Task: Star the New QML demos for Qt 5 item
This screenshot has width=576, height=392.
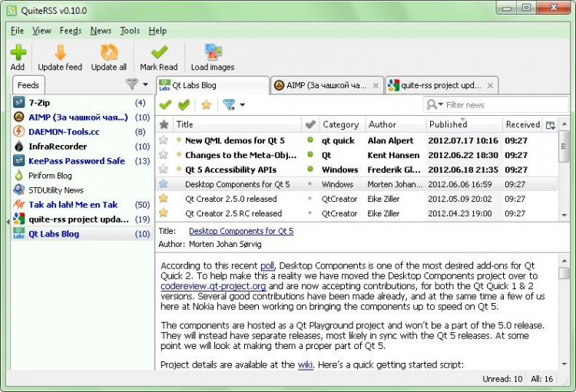Action: [x=164, y=140]
